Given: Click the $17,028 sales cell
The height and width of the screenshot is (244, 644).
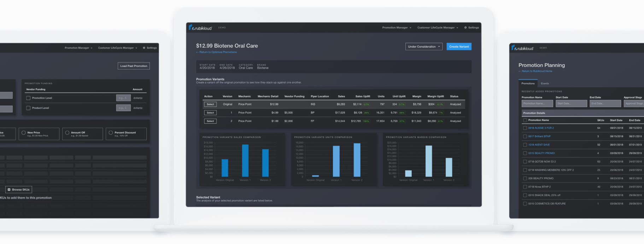Looking at the screenshot, I should pyautogui.click(x=340, y=113).
